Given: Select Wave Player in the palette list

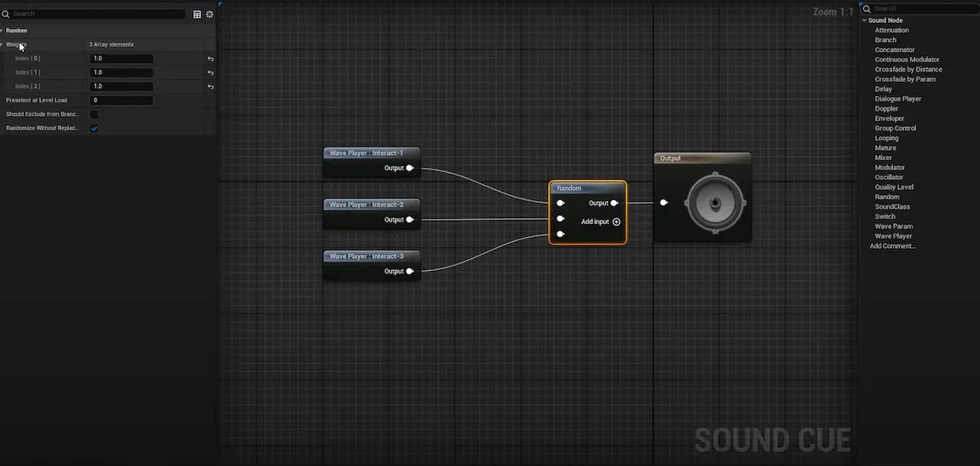Looking at the screenshot, I should (x=893, y=236).
